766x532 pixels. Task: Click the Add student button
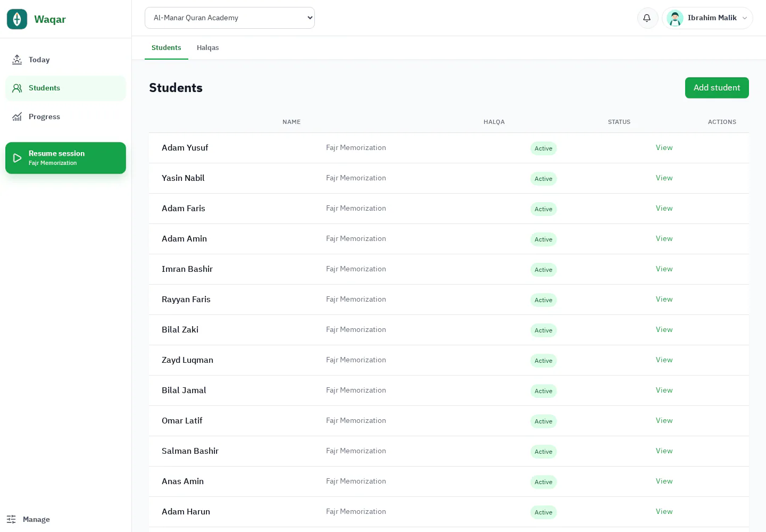tap(717, 88)
